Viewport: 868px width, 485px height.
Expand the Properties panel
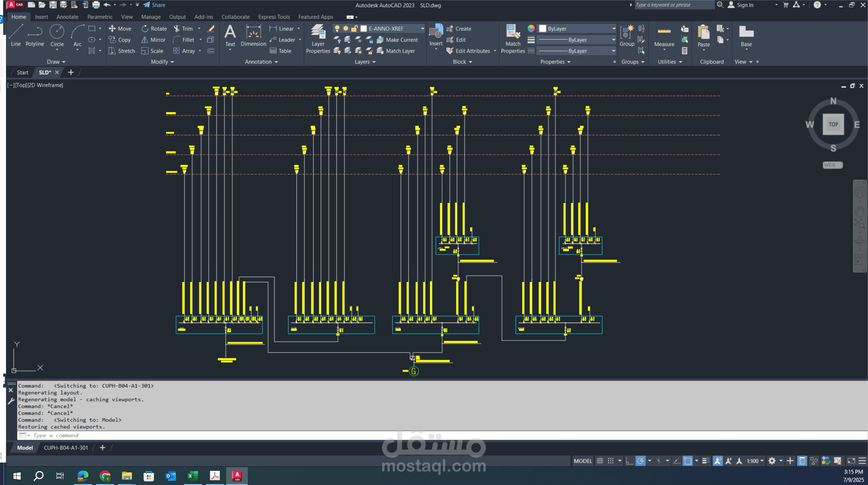coord(555,62)
